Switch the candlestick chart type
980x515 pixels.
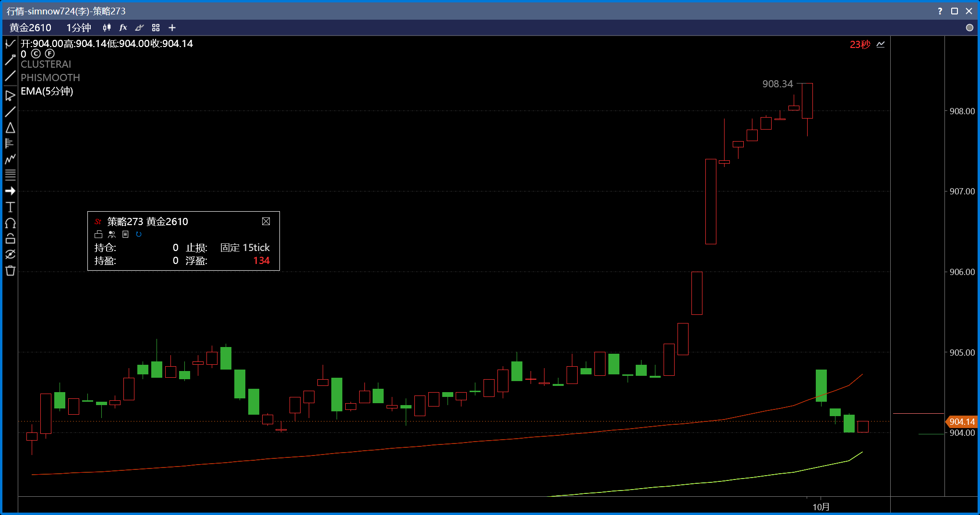[x=107, y=28]
